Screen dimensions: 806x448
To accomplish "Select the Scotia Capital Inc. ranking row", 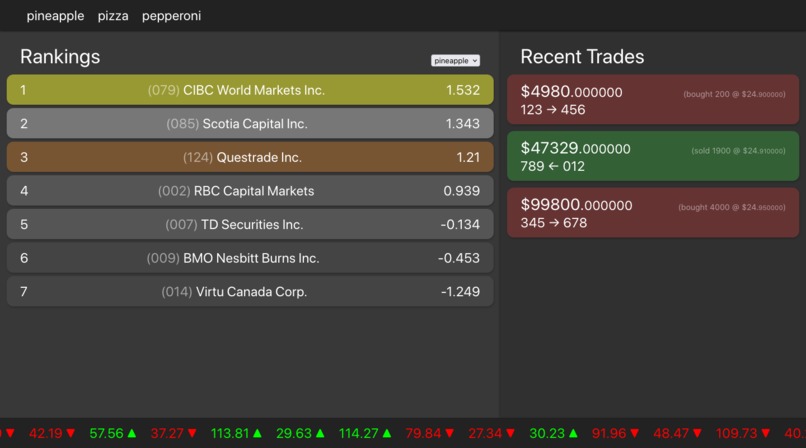I will click(x=250, y=123).
